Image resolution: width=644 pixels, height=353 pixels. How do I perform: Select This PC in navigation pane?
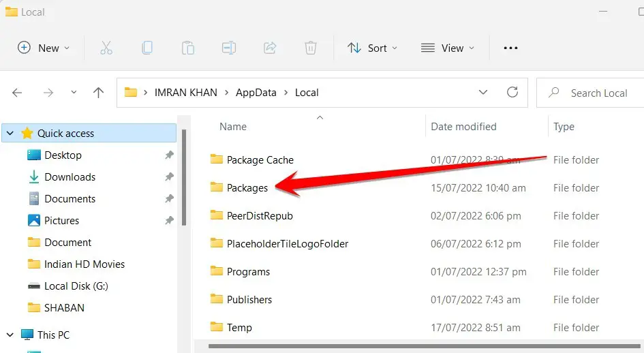point(53,335)
